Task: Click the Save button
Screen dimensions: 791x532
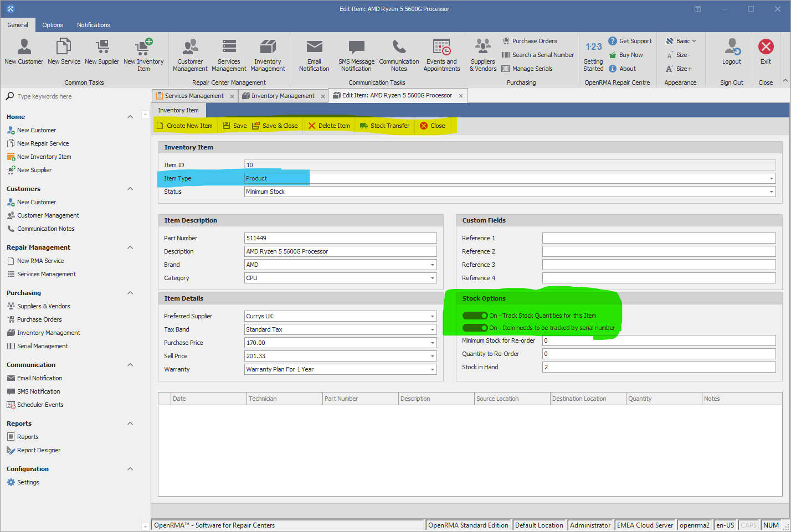Action: 235,126
